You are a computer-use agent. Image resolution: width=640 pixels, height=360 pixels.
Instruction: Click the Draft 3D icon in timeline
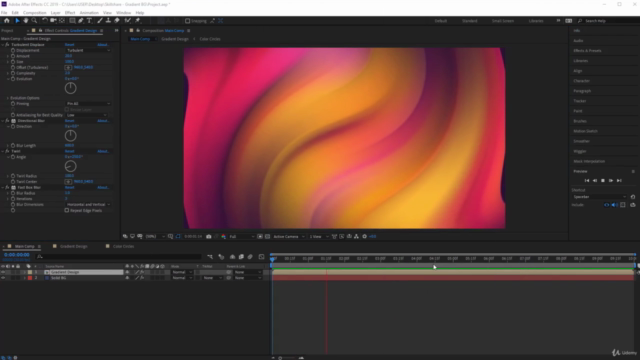coord(221,257)
